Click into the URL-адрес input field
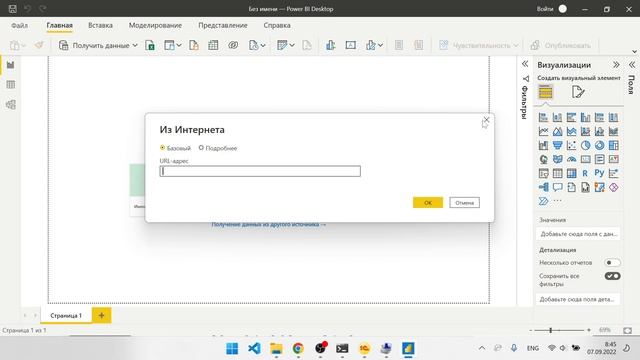640x360 pixels. click(x=260, y=171)
